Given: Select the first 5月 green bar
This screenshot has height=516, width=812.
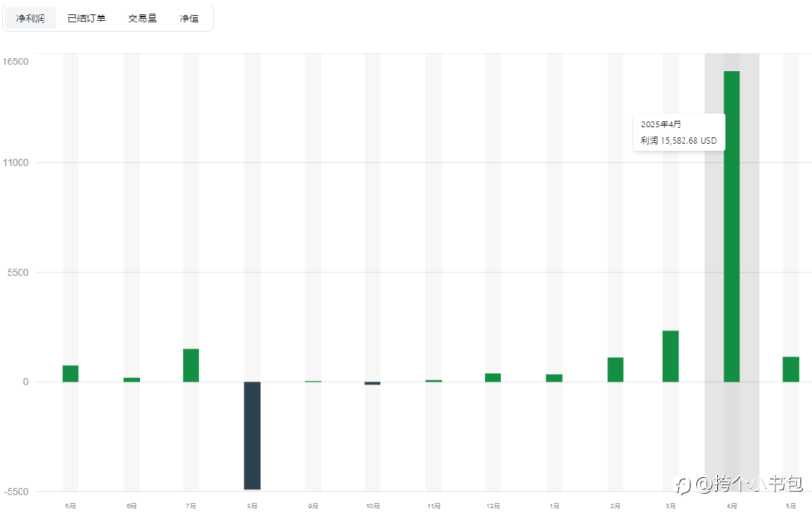Looking at the screenshot, I should point(70,374).
